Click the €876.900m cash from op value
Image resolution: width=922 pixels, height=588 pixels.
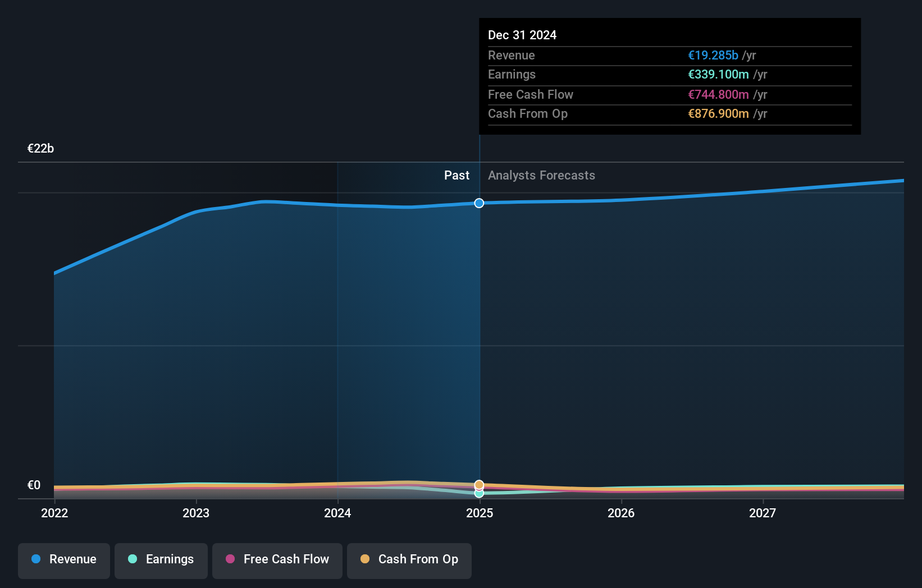pyautogui.click(x=718, y=113)
